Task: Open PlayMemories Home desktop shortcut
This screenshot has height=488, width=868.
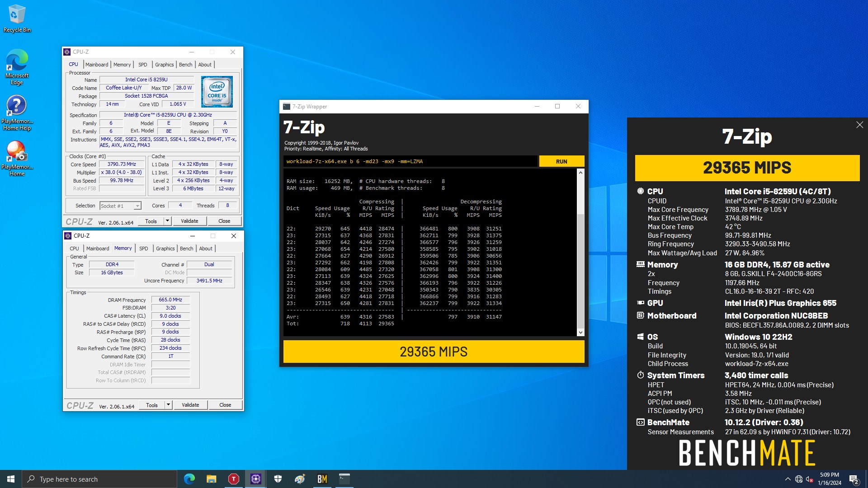Action: coord(17,159)
